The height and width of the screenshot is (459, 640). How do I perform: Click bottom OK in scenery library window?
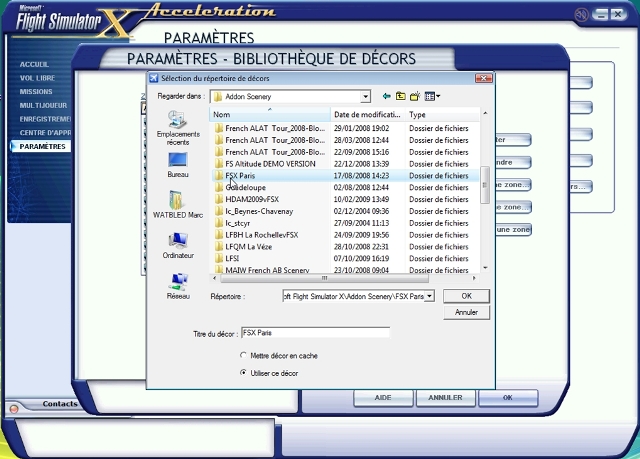(x=508, y=398)
